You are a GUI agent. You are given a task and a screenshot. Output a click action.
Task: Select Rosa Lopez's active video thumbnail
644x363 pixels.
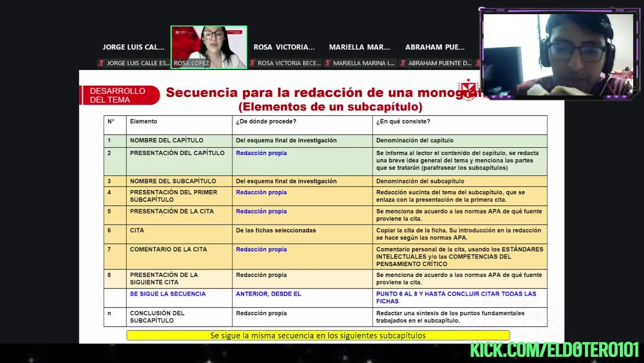(x=209, y=47)
